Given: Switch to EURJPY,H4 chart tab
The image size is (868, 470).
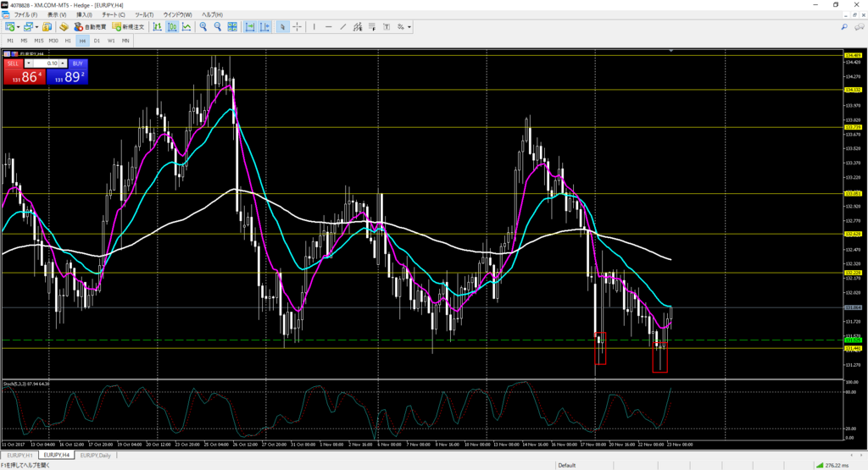Looking at the screenshot, I should (x=56, y=455).
